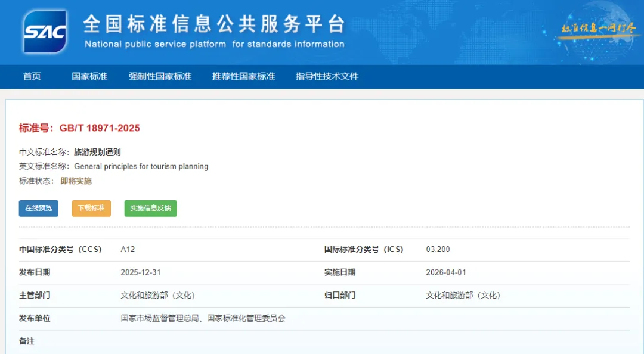Click ICS classification code 03.200

tap(438, 250)
